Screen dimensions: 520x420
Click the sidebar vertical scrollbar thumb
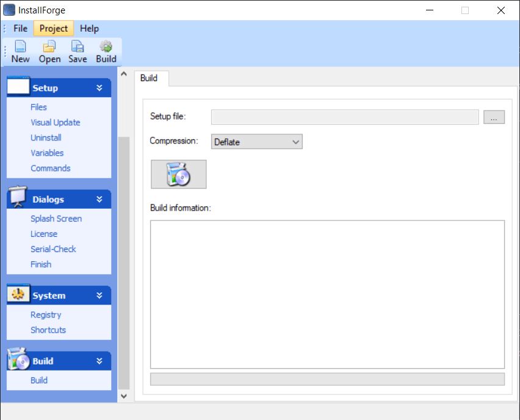(124, 262)
